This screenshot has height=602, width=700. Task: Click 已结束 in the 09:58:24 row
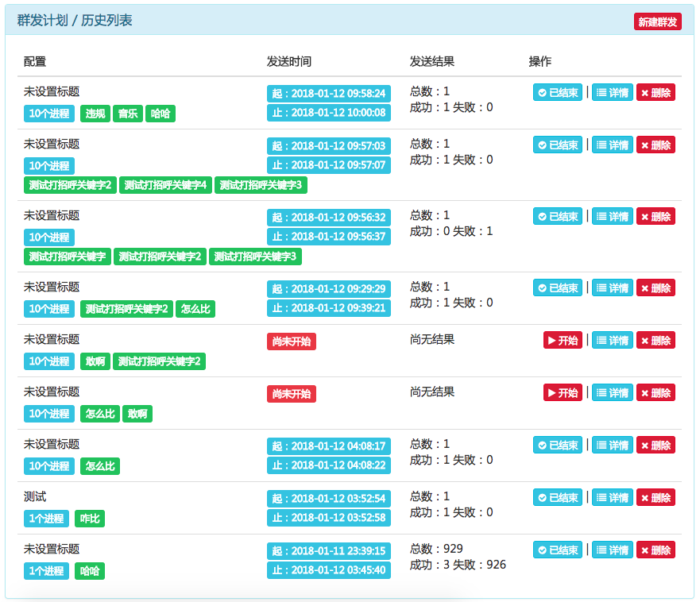pos(558,92)
